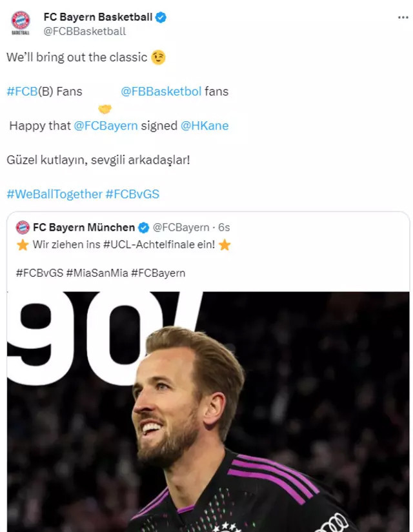Click the star emoji before 'Wir ziehen'
The image size is (413, 532).
click(22, 245)
